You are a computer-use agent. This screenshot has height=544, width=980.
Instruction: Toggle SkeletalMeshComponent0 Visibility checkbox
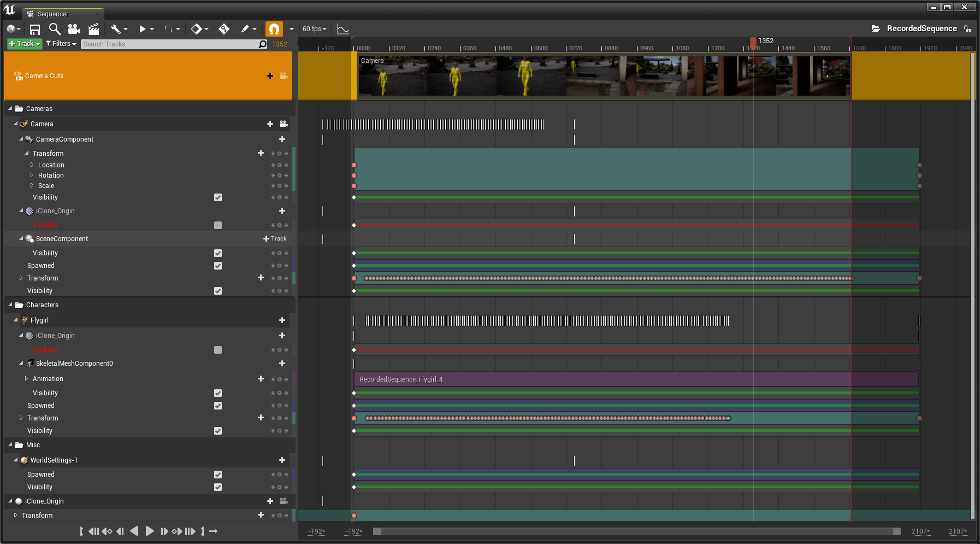pos(218,393)
